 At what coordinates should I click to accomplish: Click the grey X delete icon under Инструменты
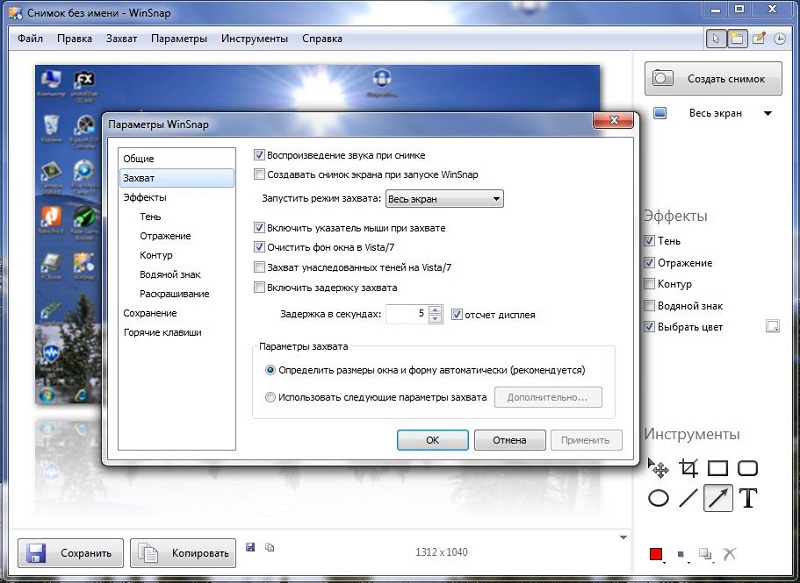(730, 553)
